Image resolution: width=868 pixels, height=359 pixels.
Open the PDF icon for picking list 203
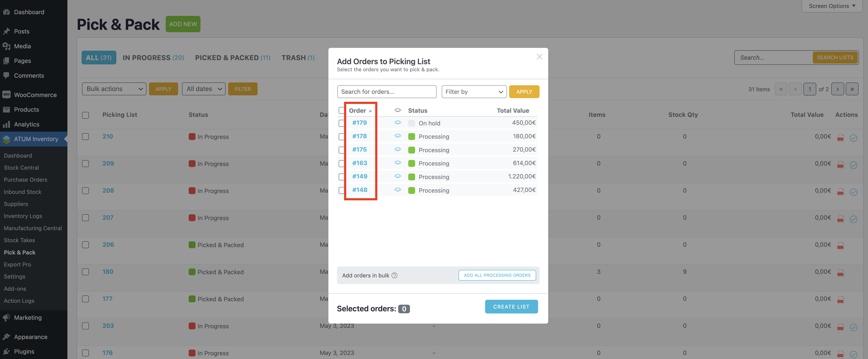pyautogui.click(x=840, y=327)
